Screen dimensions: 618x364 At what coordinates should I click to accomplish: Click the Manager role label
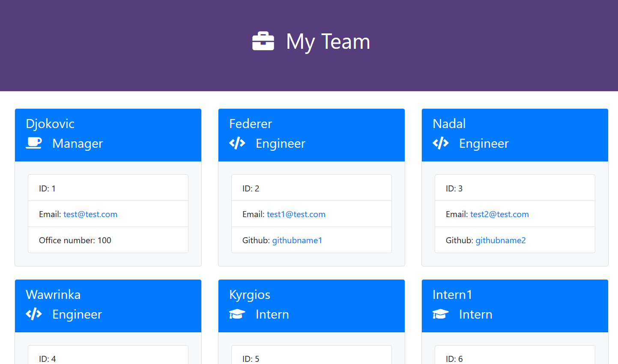coord(78,143)
